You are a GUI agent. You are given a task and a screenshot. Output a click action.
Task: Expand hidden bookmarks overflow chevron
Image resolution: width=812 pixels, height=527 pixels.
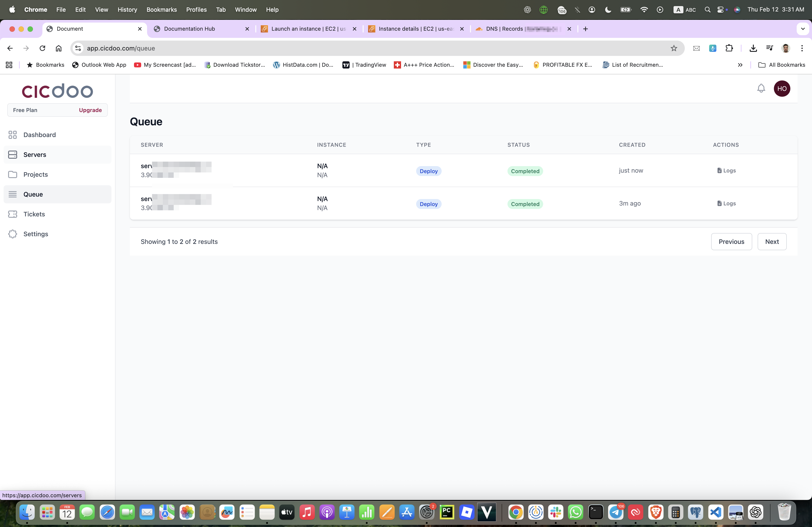(x=740, y=65)
